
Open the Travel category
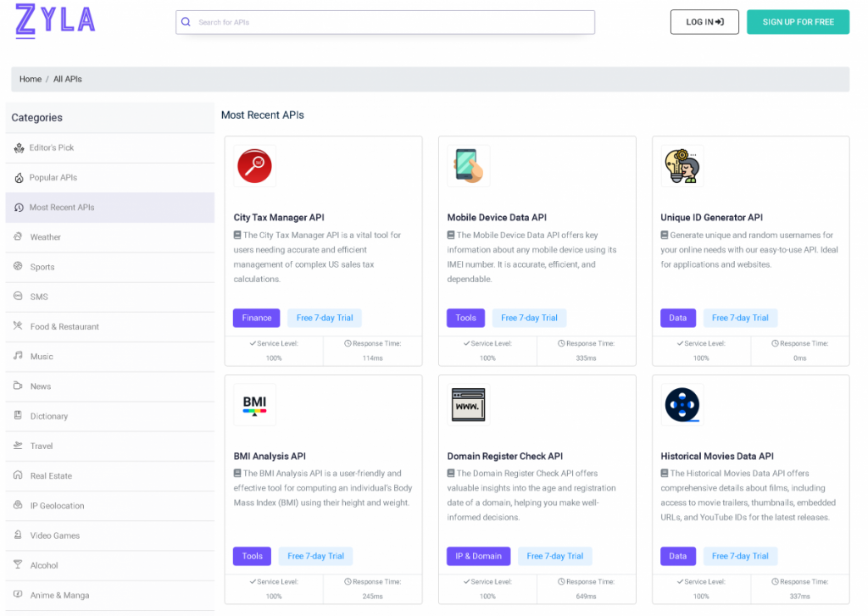109,447
